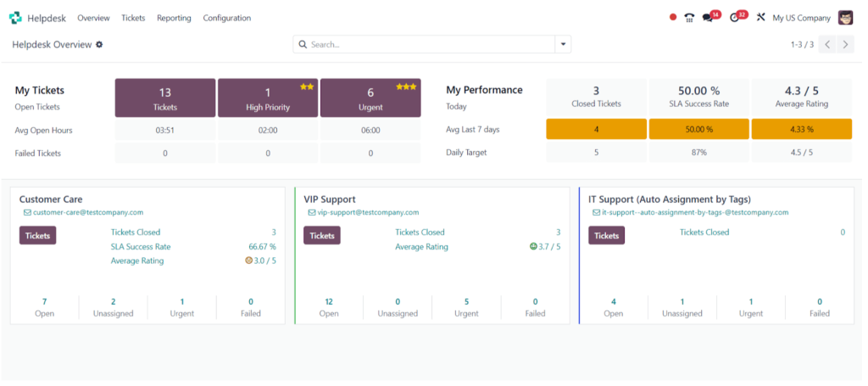Open the Tickets menu in navbar
The image size is (868, 386).
[133, 18]
